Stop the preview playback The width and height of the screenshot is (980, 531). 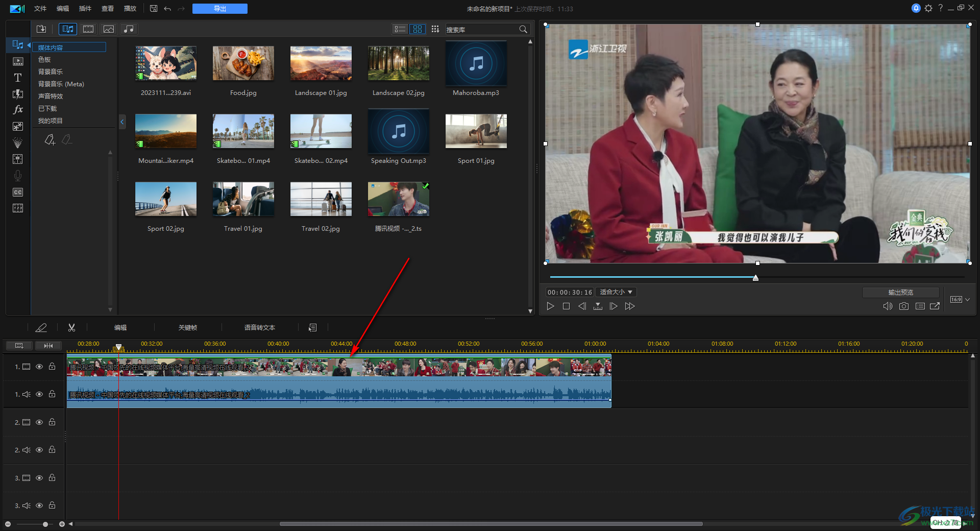pyautogui.click(x=566, y=306)
